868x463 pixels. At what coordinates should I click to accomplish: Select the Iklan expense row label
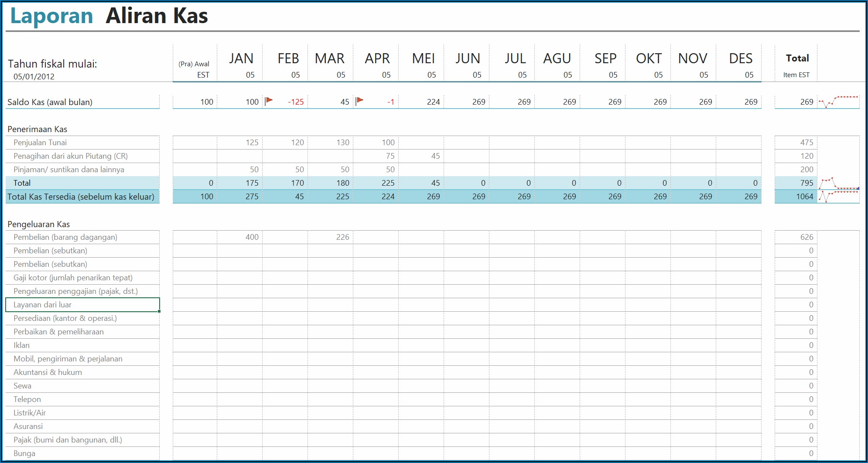[x=22, y=345]
